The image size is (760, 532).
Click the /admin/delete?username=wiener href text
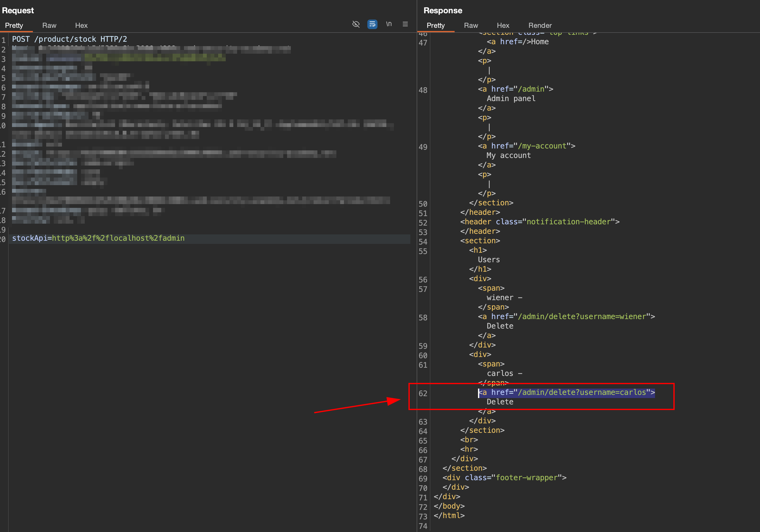[582, 317]
